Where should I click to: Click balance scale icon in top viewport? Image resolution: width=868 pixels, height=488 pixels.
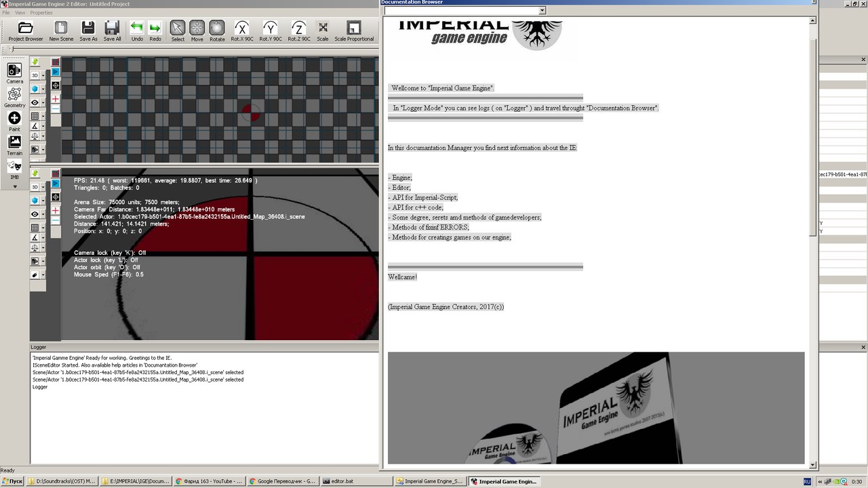tap(35, 136)
